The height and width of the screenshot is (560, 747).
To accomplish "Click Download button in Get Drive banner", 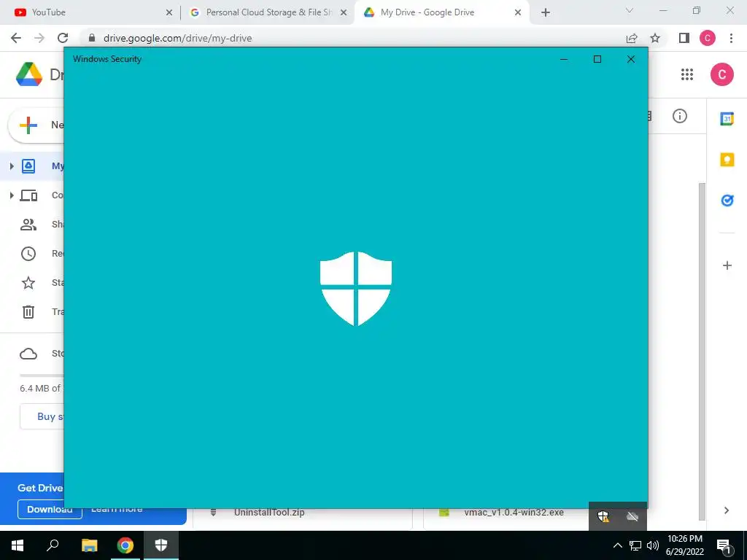I will coord(50,510).
